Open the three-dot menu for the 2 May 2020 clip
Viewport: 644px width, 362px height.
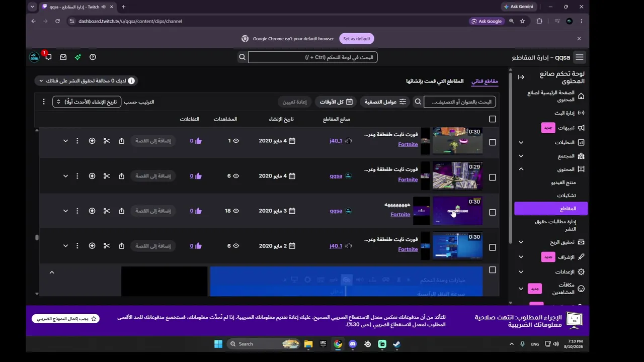click(77, 246)
